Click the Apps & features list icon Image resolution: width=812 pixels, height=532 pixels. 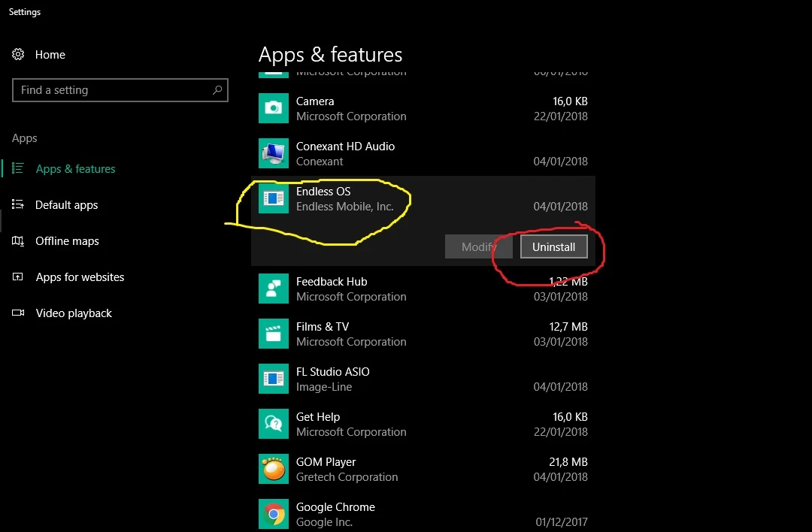pyautogui.click(x=18, y=168)
